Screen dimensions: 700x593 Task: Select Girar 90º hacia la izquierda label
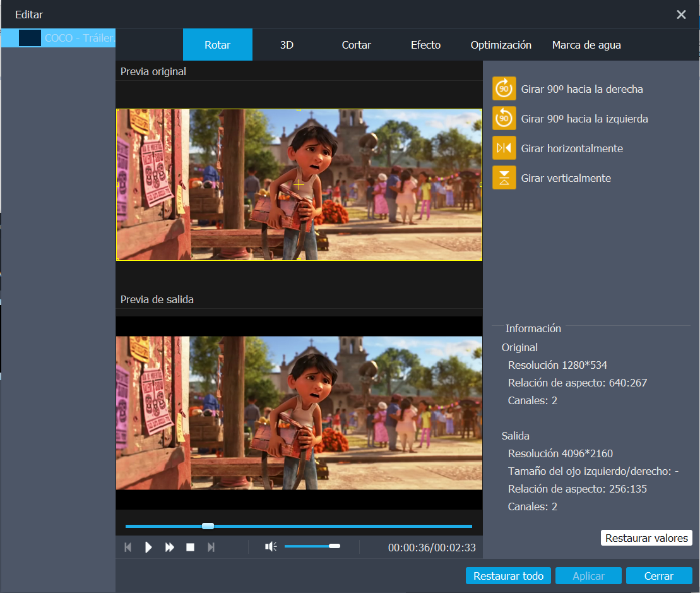tap(584, 119)
